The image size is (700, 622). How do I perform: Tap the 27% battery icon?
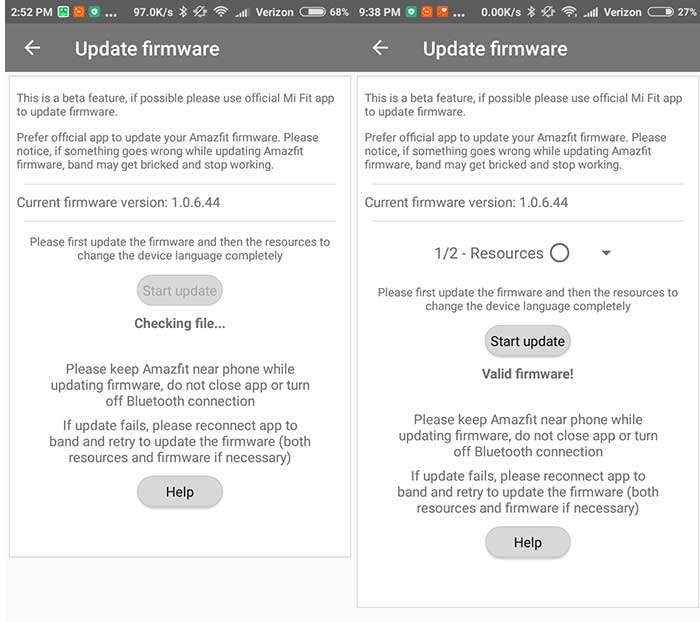click(661, 12)
